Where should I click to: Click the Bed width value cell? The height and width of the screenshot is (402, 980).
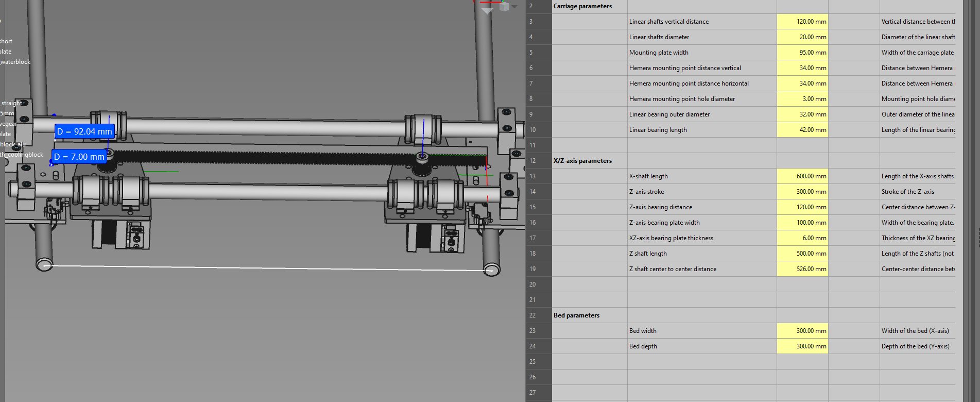(x=802, y=331)
